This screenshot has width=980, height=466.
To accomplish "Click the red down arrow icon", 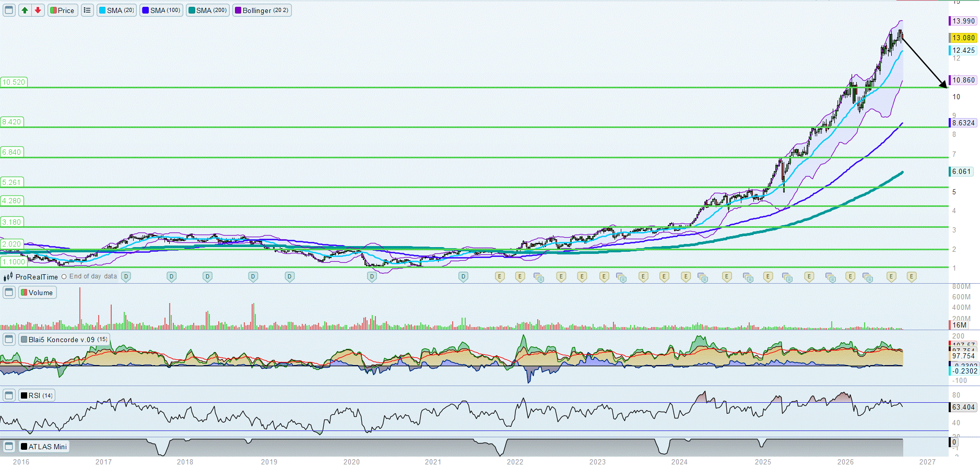I will click(x=38, y=10).
